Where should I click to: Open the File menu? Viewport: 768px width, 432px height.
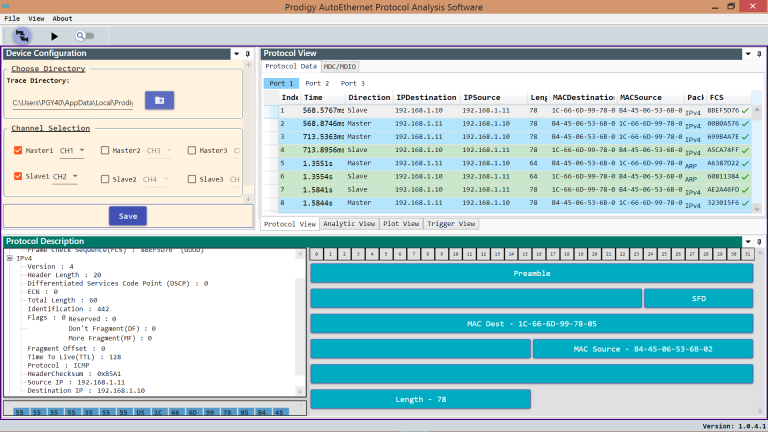[12, 19]
